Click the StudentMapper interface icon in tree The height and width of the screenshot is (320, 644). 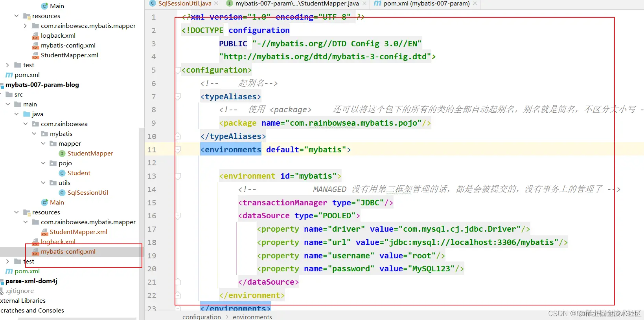pyautogui.click(x=62, y=153)
